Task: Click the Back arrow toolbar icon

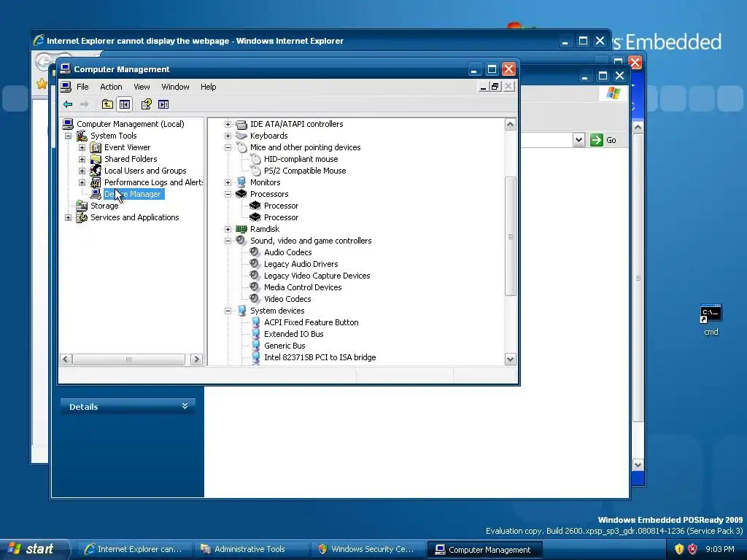Action: pos(68,104)
